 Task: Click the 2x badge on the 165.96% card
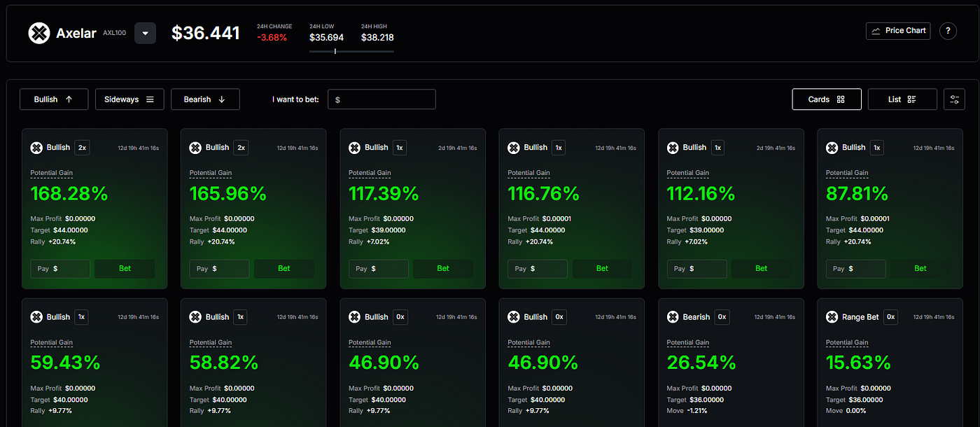(241, 148)
